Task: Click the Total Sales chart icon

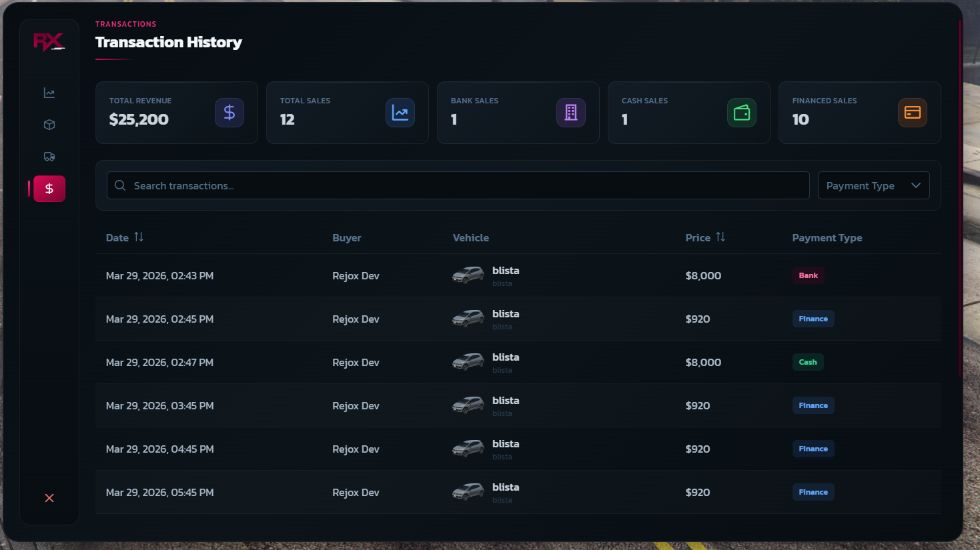Action: coord(400,113)
